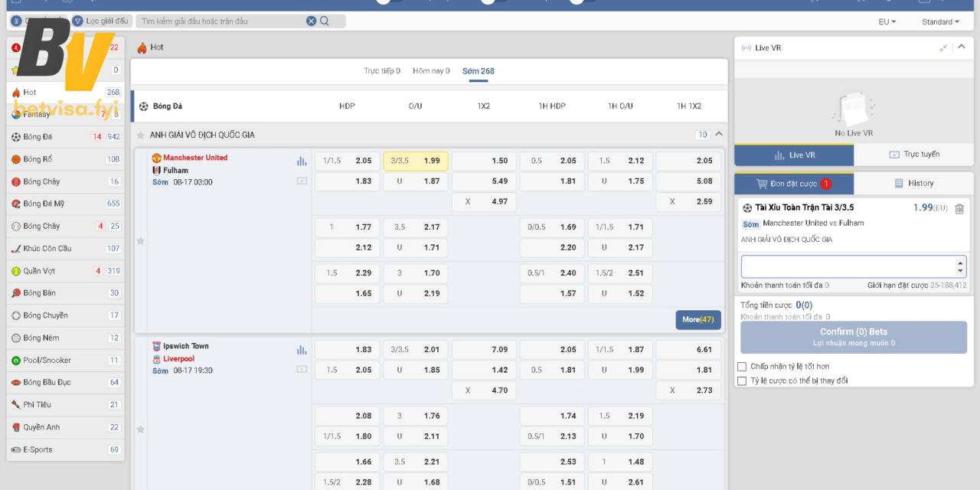Open the History tab in bet slip
Image resolution: width=980 pixels, height=490 pixels.
click(913, 184)
